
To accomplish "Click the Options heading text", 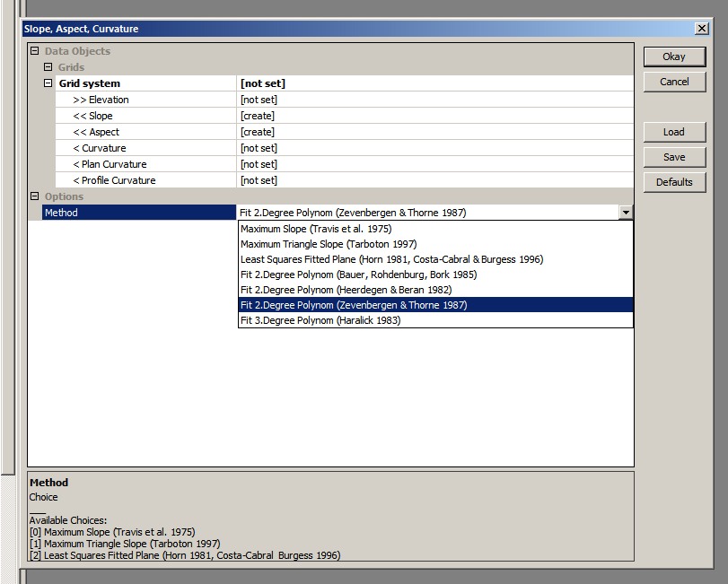I will pos(64,196).
